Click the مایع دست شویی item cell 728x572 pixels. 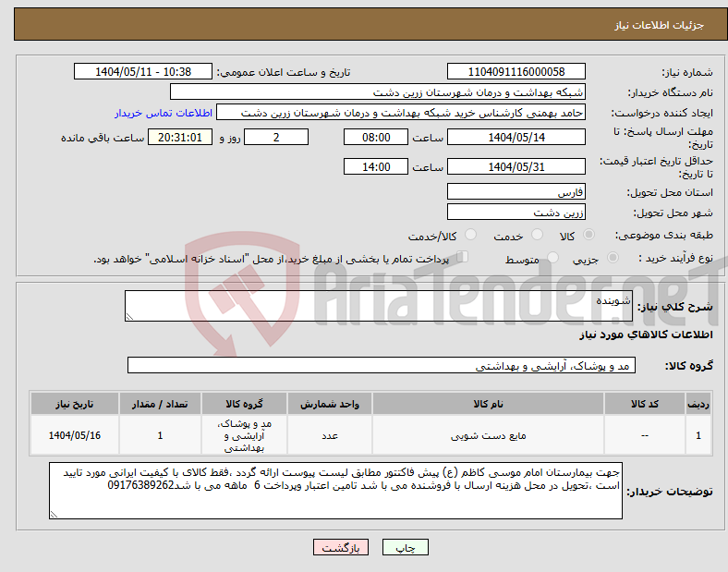tap(488, 435)
